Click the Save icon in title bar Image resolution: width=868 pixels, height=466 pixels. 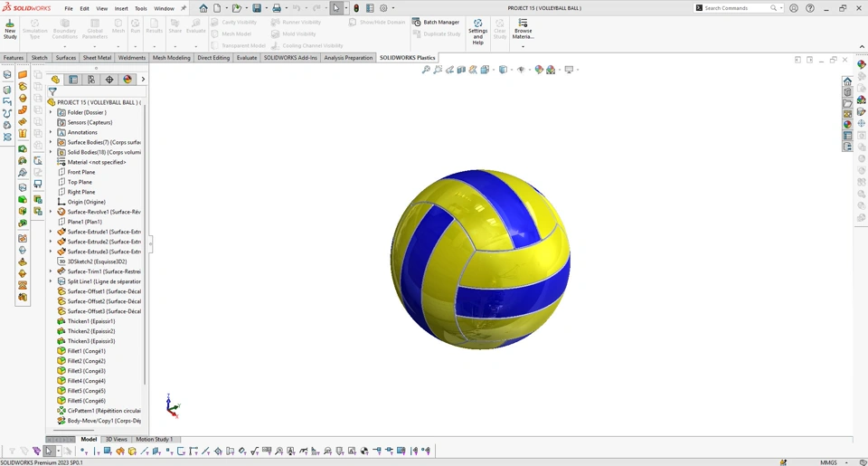[257, 8]
